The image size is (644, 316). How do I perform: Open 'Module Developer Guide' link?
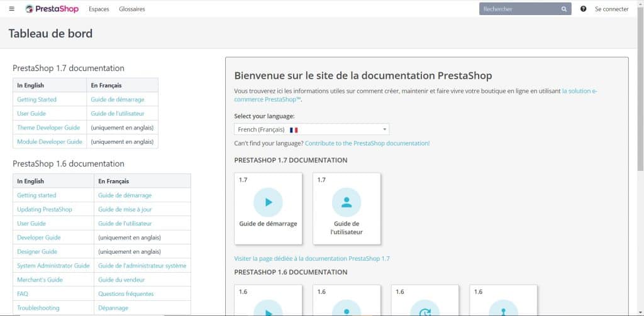click(x=50, y=141)
